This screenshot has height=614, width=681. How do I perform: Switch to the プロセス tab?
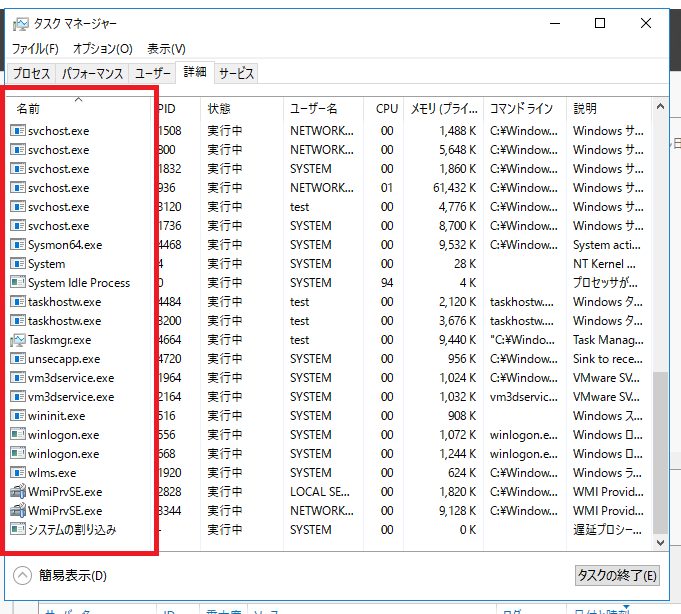[31, 73]
